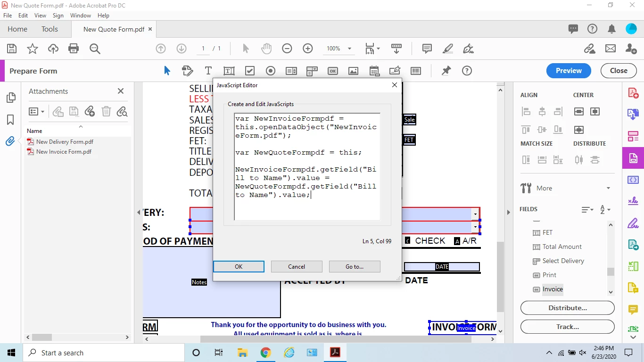
Task: Open the Window menu
Action: coord(81,16)
